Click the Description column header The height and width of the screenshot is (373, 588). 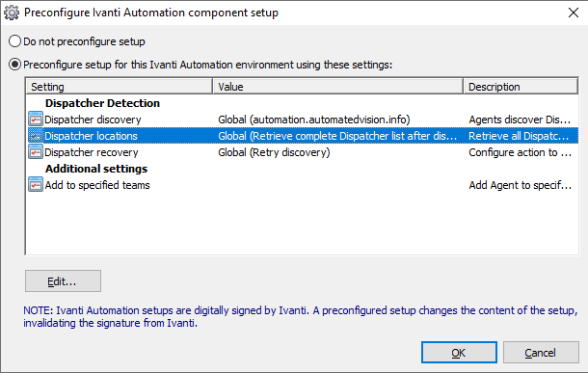[521, 87]
